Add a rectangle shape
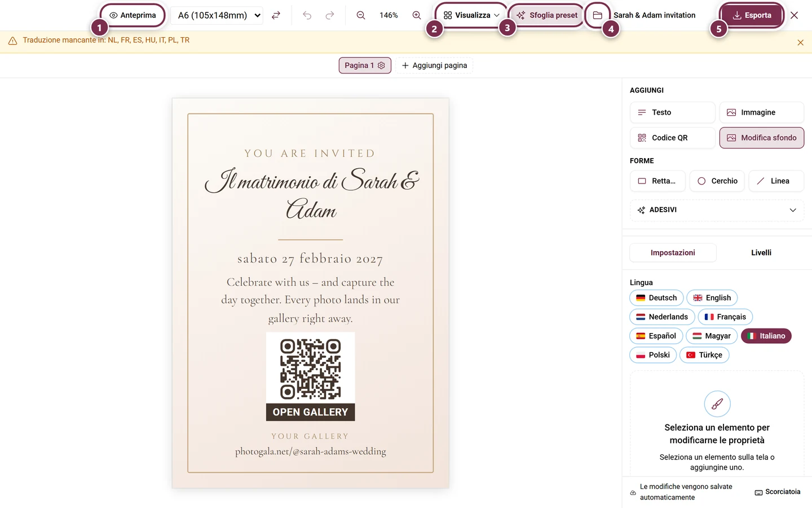Screen dimensions: 812x508 click(657, 181)
